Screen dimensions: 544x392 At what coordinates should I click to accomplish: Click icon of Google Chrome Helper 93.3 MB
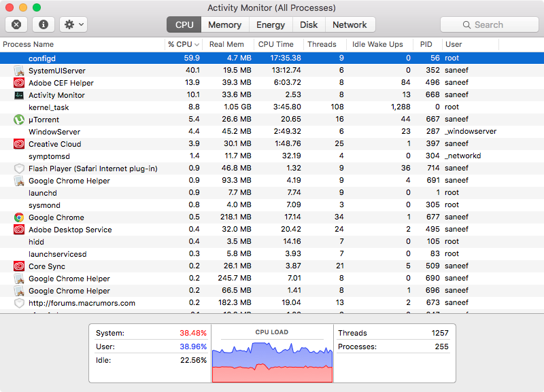click(x=19, y=181)
